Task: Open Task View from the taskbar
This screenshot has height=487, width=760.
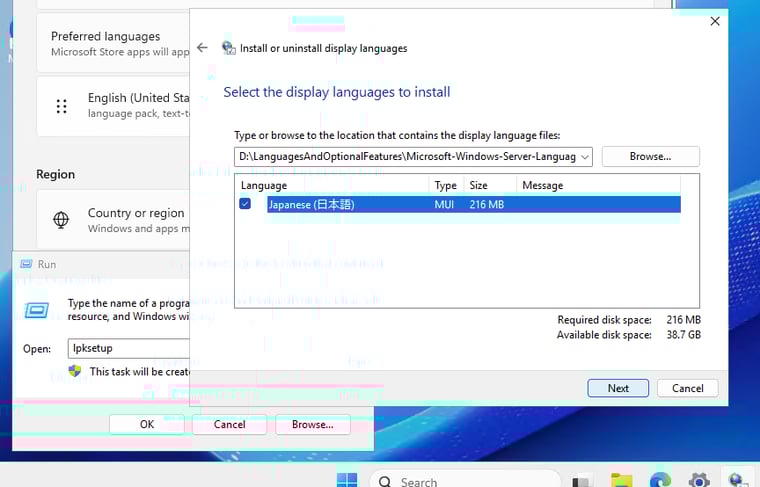Action: point(582,481)
